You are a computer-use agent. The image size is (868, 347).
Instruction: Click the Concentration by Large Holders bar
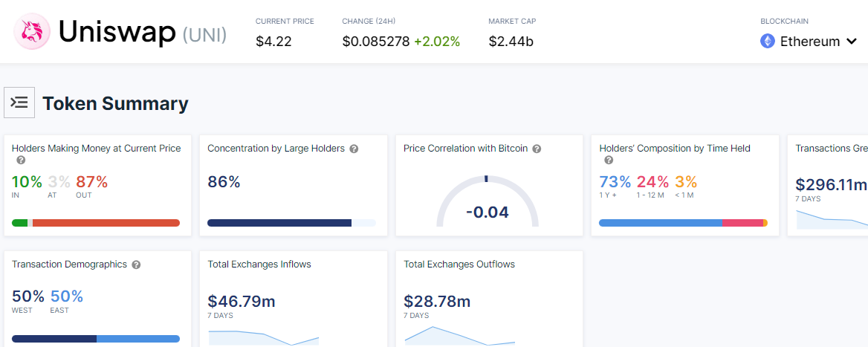[292, 223]
